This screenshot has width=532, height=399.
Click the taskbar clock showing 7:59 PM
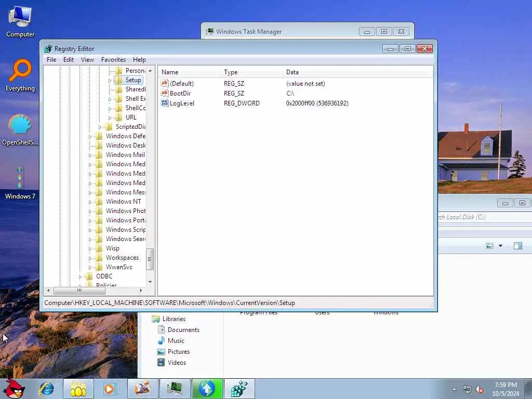[506, 389]
